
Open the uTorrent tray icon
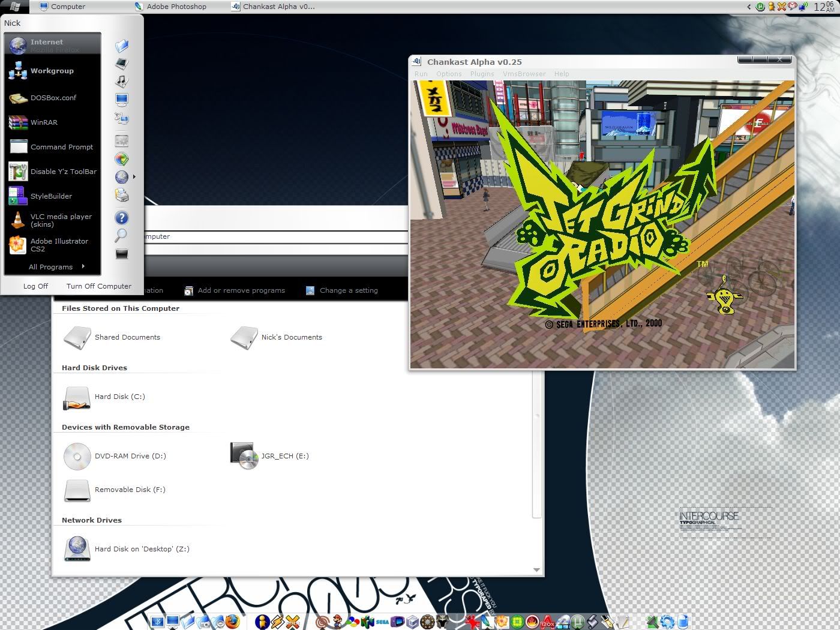coord(760,7)
